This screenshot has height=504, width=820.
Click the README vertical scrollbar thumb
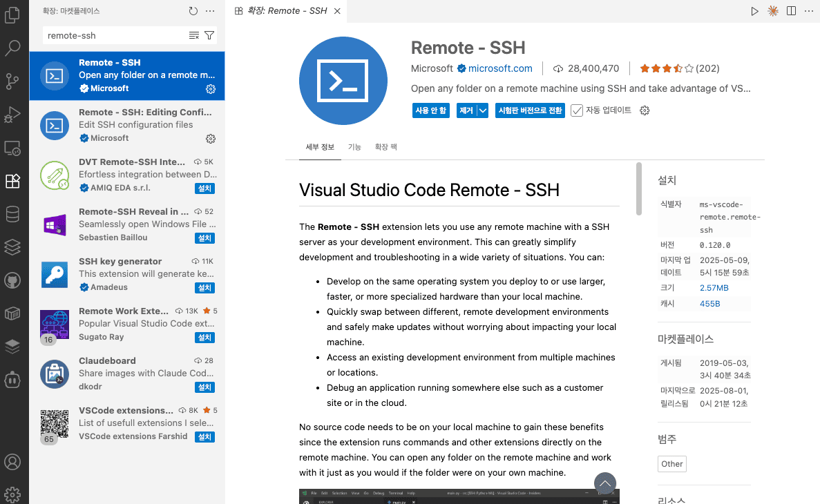638,188
